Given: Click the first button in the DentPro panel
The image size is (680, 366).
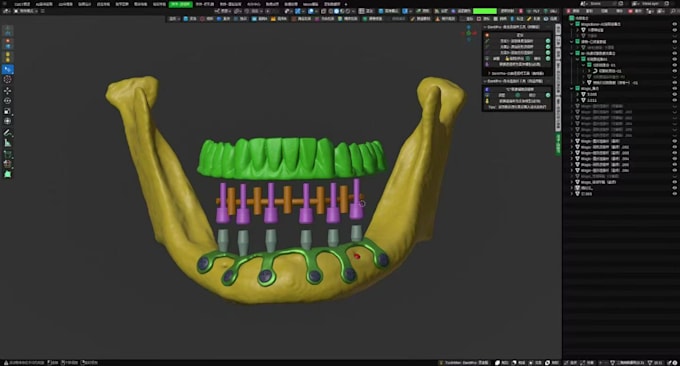Looking at the screenshot, I should click(x=520, y=35).
